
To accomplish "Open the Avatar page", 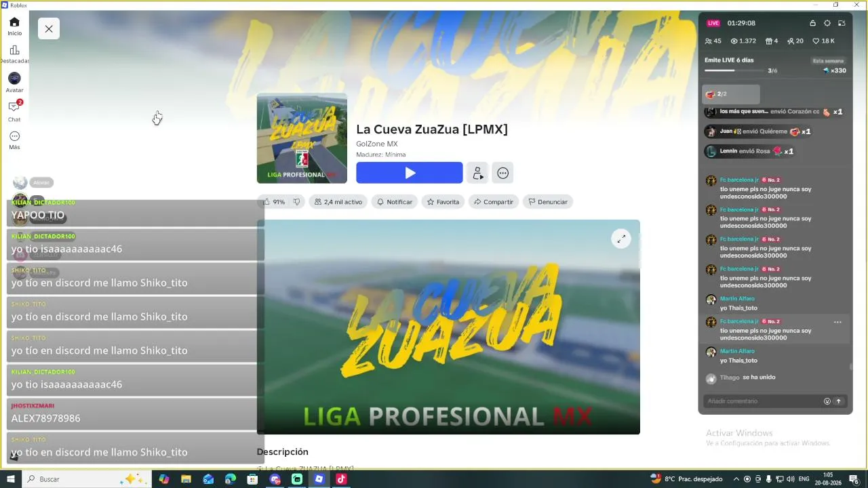I will pos(14,83).
